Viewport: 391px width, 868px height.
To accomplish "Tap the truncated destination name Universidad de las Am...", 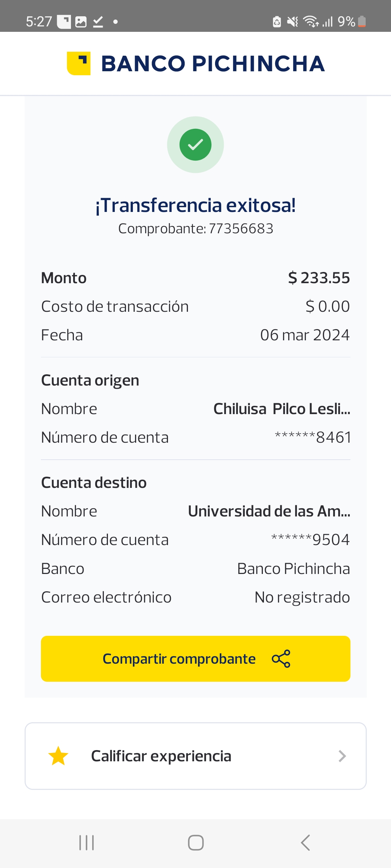I will click(x=269, y=511).
